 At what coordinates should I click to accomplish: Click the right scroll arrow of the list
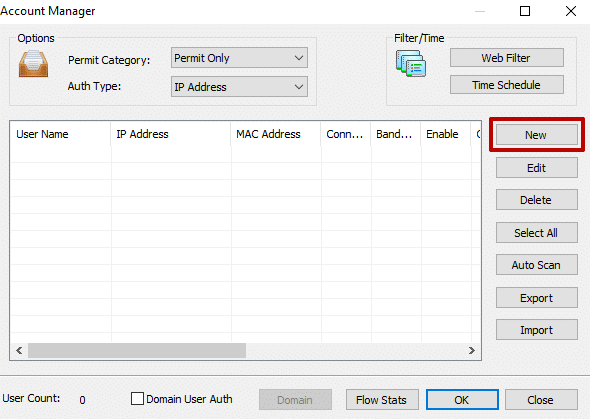click(471, 351)
